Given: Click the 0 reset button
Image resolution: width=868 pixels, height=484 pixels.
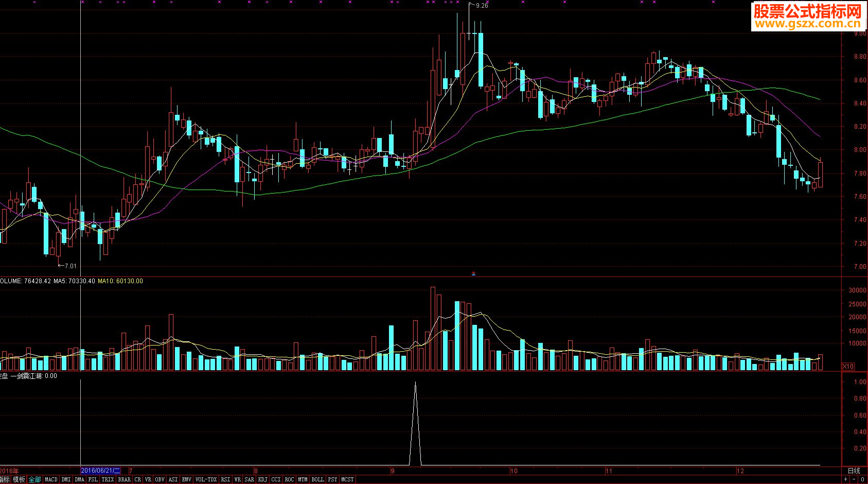Looking at the screenshot, I should [862, 479].
